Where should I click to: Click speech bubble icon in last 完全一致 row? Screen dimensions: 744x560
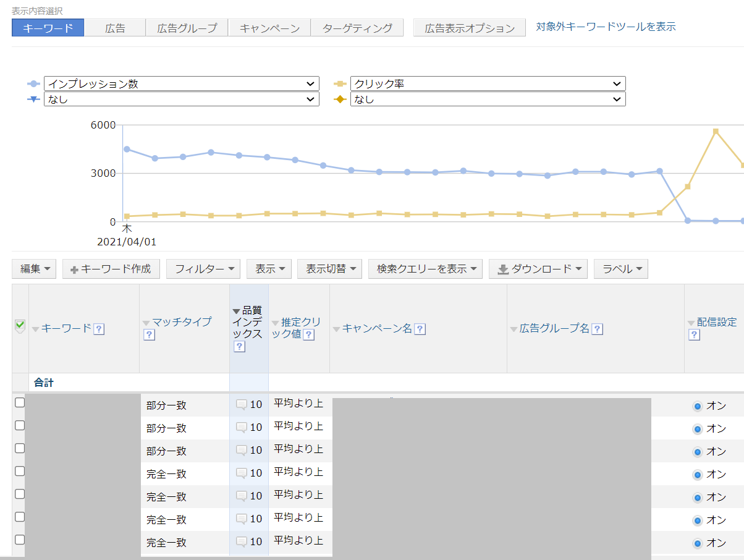coord(242,542)
